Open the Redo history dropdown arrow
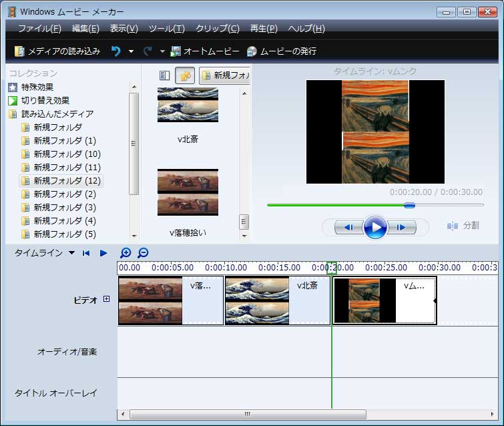This screenshot has height=426, width=504. (x=162, y=51)
